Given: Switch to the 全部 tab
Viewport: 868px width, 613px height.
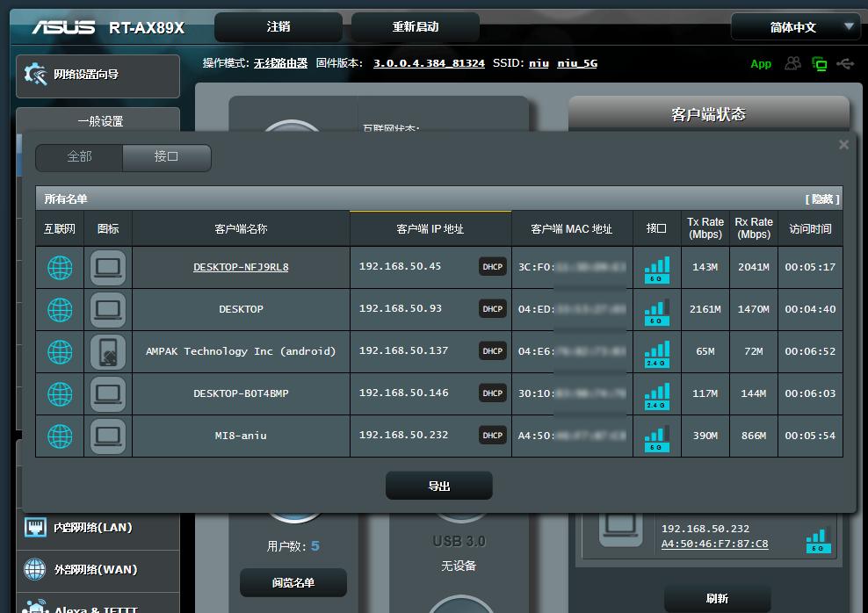Looking at the screenshot, I should (79, 156).
